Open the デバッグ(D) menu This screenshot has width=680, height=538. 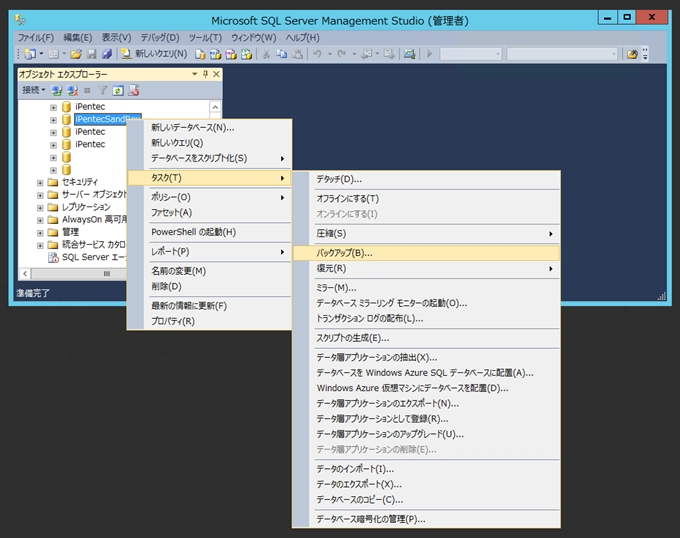(160, 38)
